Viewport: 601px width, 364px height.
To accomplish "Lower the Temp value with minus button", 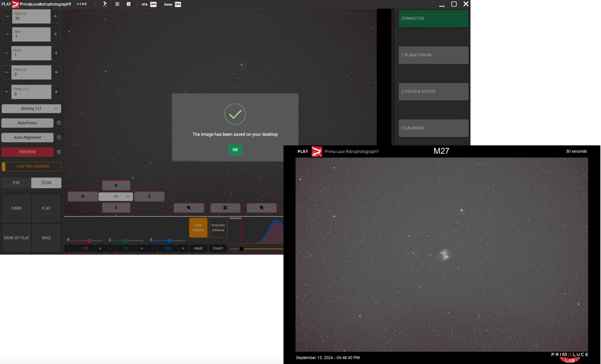I will pos(7,92).
